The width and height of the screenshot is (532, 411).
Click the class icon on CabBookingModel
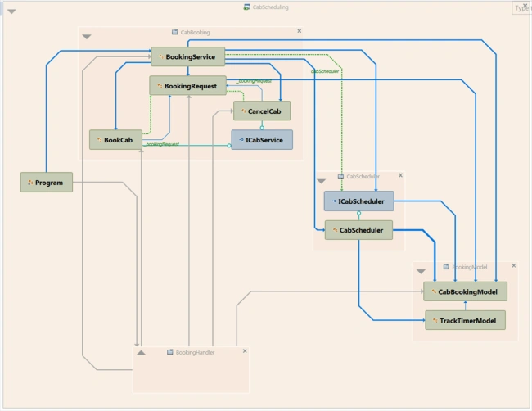(434, 291)
